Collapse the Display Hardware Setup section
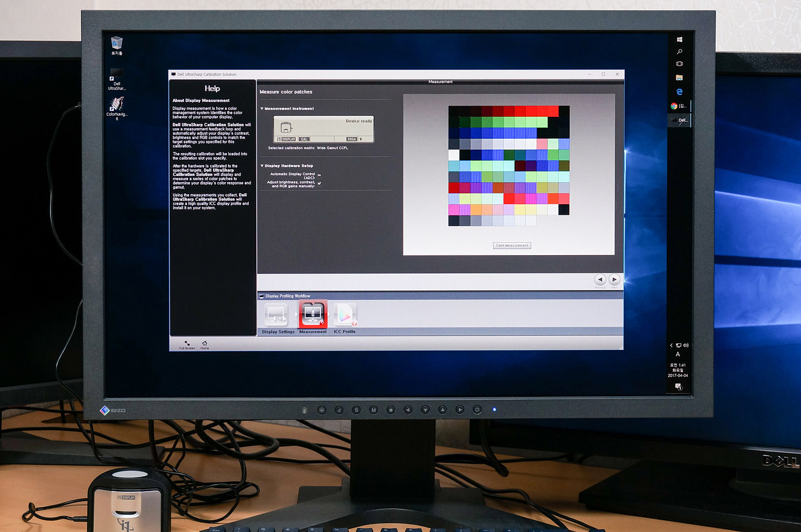This screenshot has height=532, width=801. [262, 166]
